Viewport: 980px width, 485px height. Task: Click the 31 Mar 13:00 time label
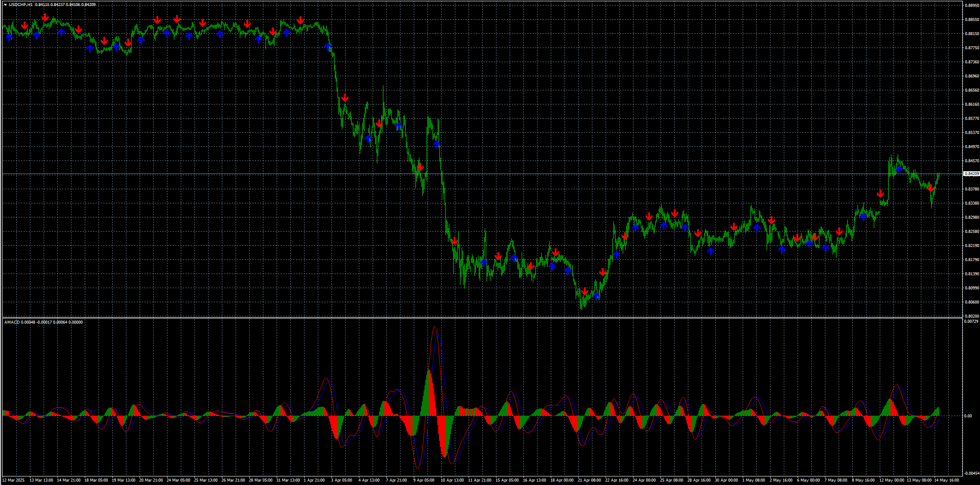pos(288,480)
